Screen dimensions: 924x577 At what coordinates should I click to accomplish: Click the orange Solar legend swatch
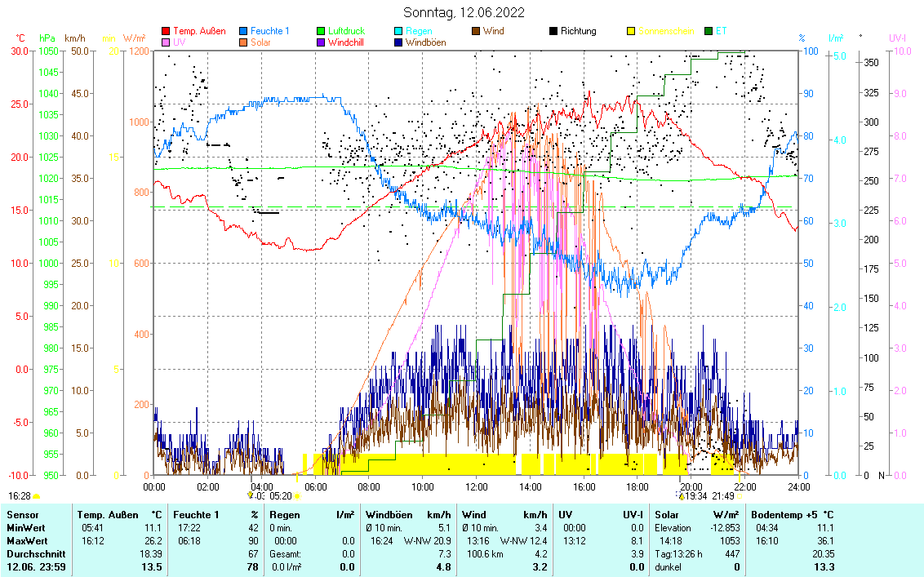tap(243, 42)
